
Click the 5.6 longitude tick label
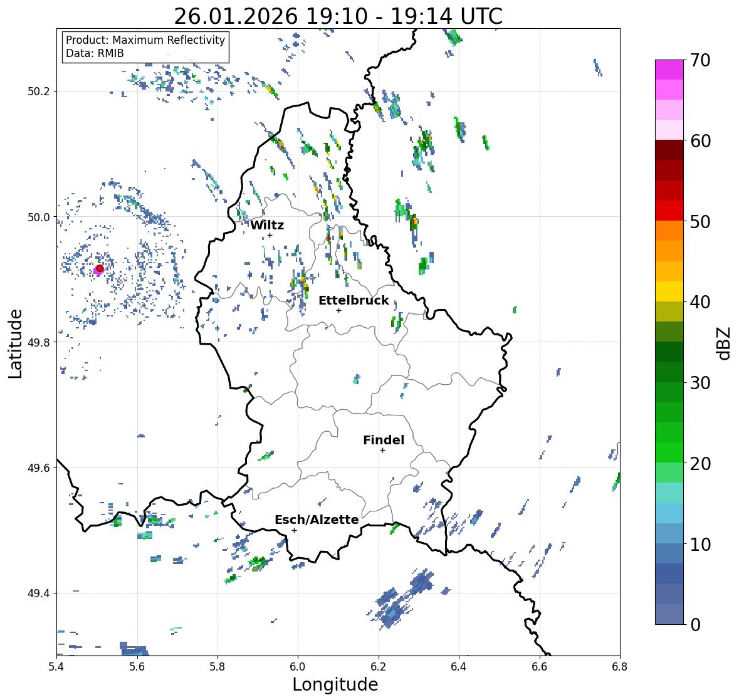137,667
